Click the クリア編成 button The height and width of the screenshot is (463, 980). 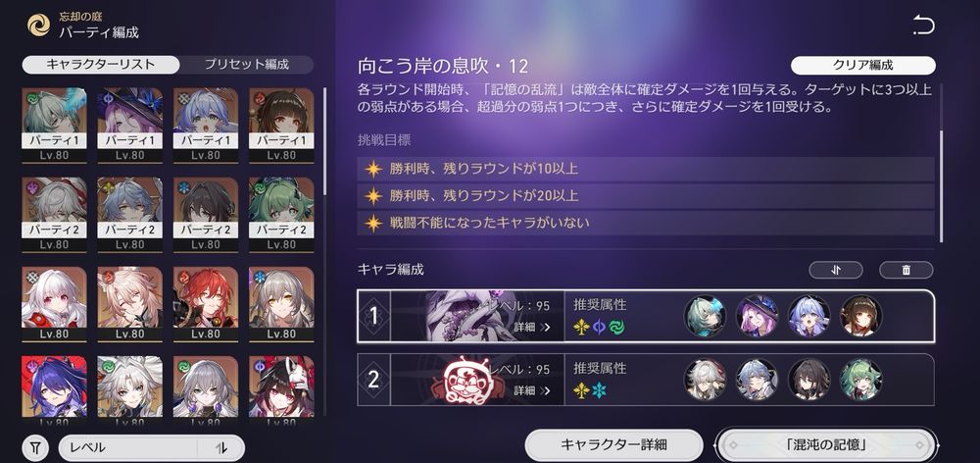(863, 65)
